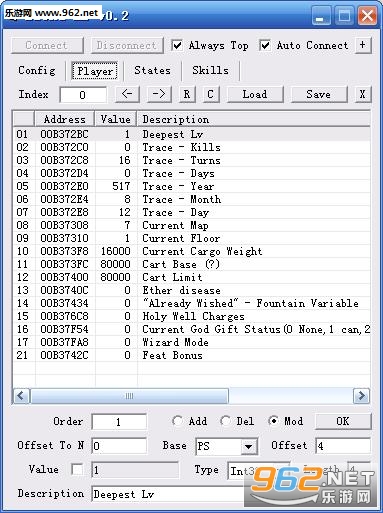Click the left arrow index button

(127, 94)
